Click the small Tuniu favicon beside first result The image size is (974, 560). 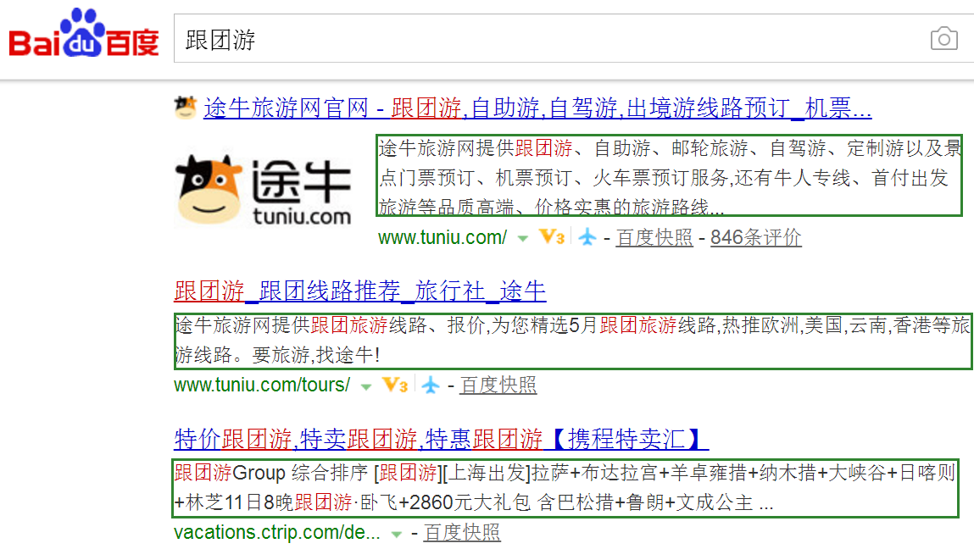[x=185, y=108]
